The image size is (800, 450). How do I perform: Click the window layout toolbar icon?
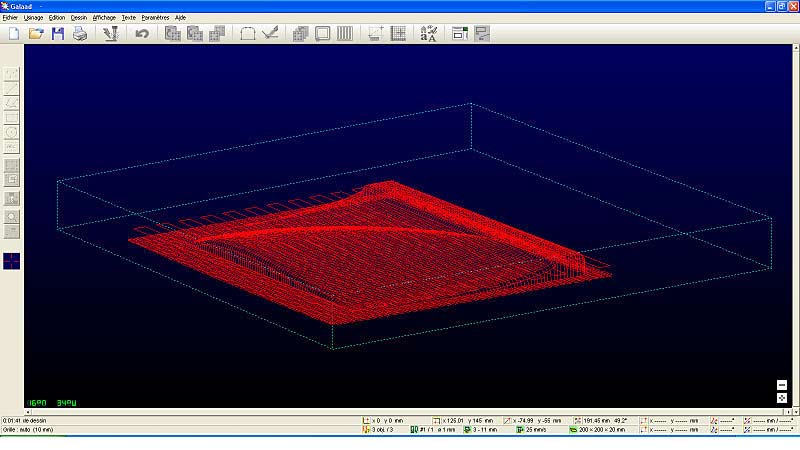pos(460,34)
